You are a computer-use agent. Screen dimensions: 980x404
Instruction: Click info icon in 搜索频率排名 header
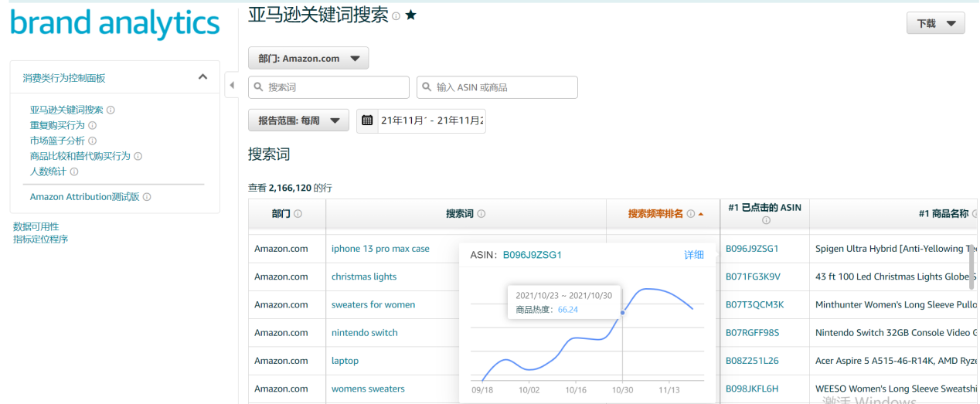click(x=691, y=214)
